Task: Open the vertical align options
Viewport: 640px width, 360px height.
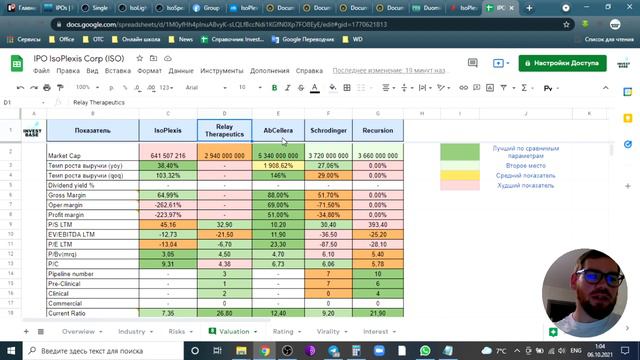Action: 407,88
